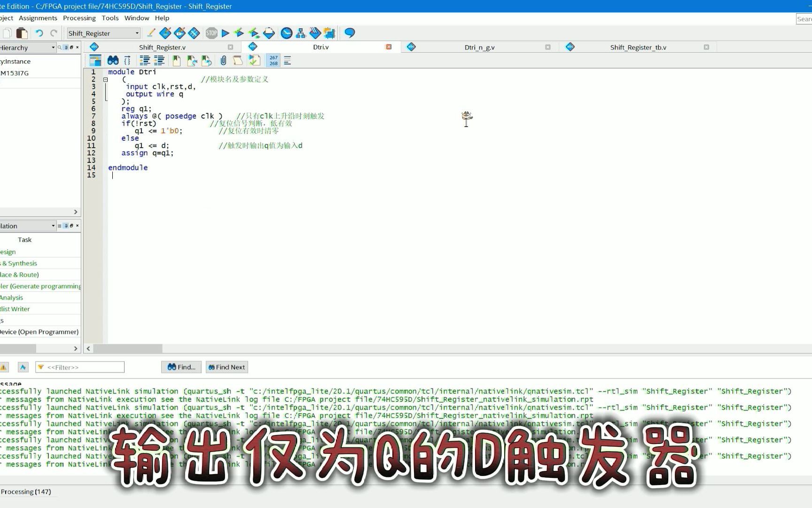This screenshot has height=508, width=812.
Task: Click the Place & Route task
Action: click(x=20, y=275)
